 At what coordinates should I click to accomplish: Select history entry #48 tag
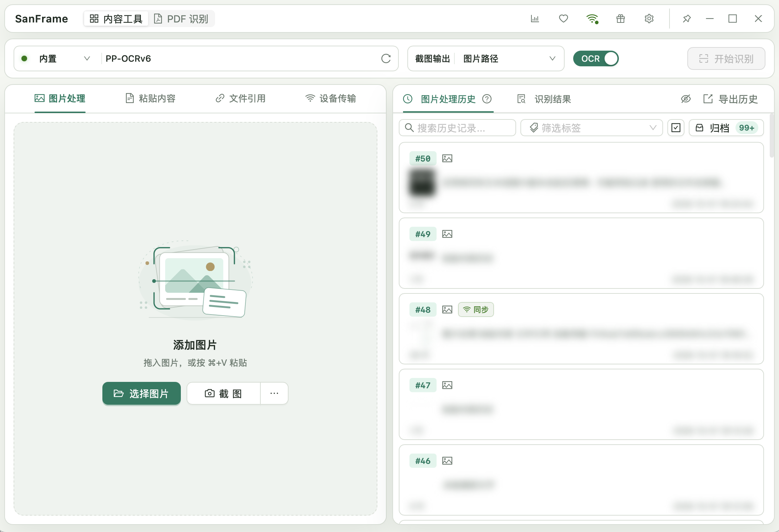[423, 310]
